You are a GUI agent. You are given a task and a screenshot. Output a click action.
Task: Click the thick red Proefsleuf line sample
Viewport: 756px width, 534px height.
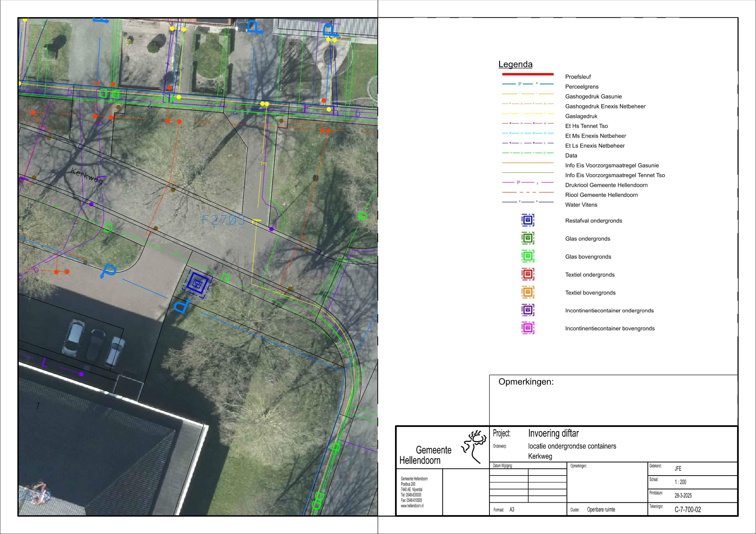pyautogui.click(x=527, y=74)
